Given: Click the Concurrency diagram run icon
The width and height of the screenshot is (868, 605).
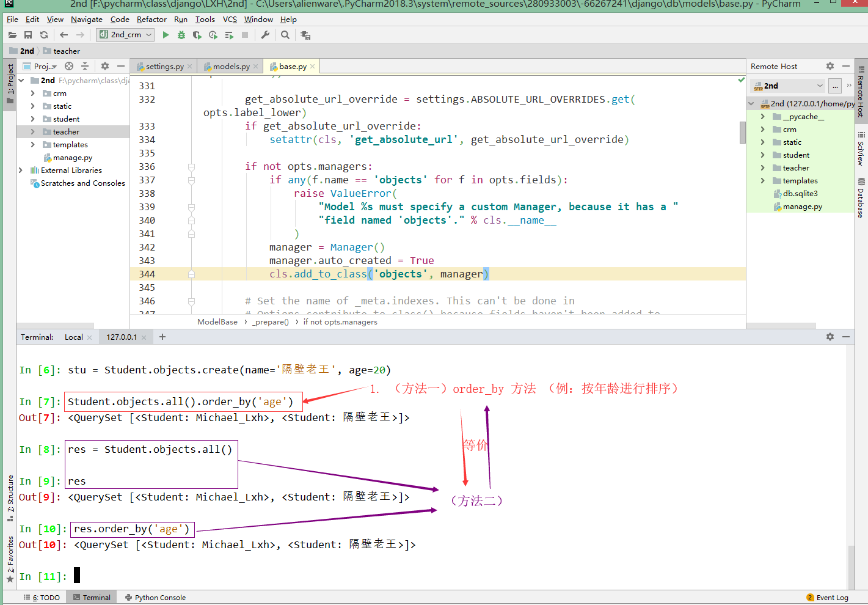Looking at the screenshot, I should pyautogui.click(x=229, y=35).
